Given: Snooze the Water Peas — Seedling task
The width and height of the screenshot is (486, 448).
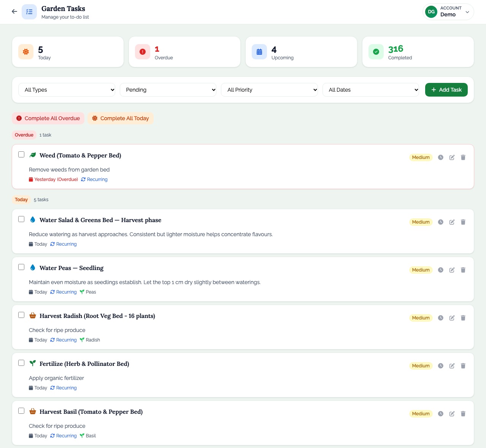Looking at the screenshot, I should 440,270.
